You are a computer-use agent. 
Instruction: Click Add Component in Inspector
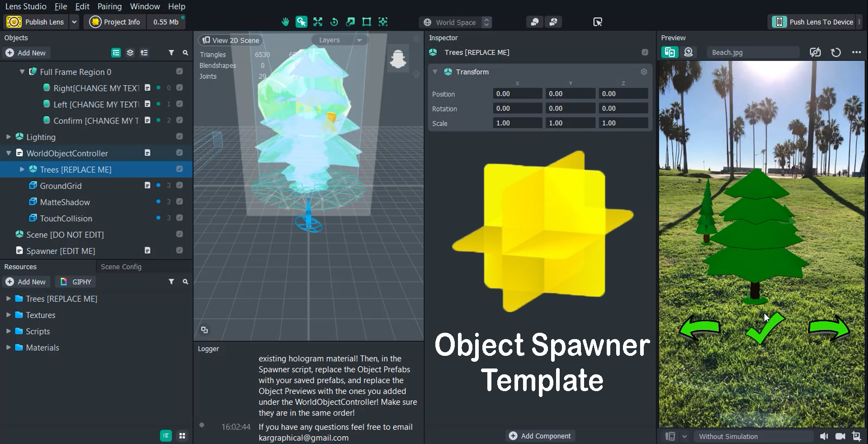[x=540, y=436]
